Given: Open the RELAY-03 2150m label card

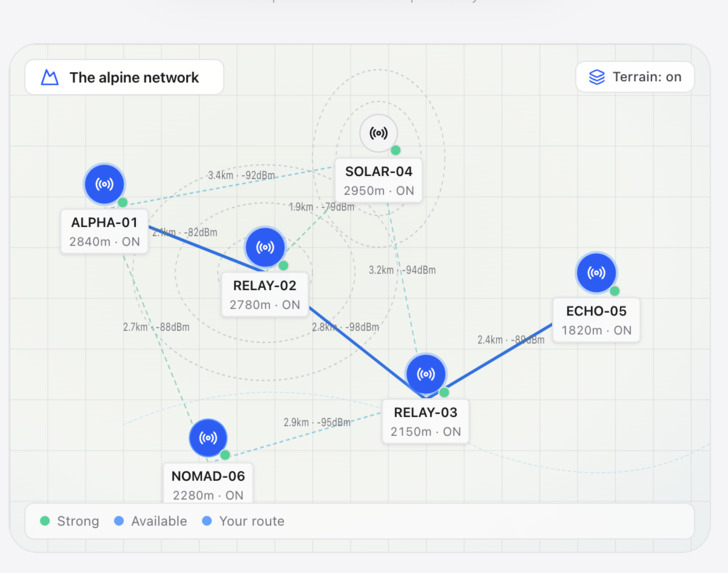Looking at the screenshot, I should pos(426,422).
